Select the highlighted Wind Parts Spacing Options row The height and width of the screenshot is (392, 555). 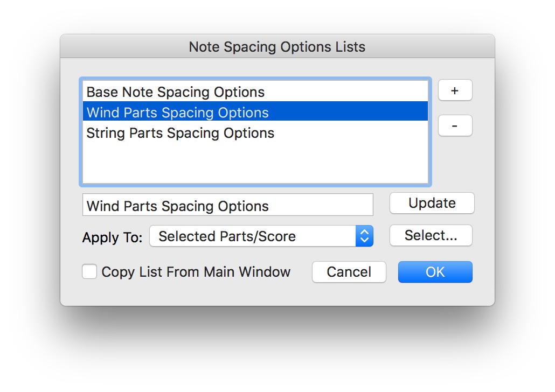tap(178, 113)
